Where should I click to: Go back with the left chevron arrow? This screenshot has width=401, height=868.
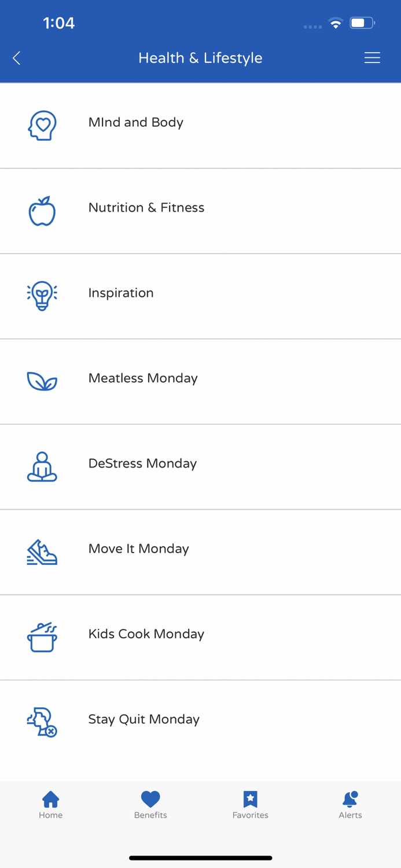coord(16,57)
